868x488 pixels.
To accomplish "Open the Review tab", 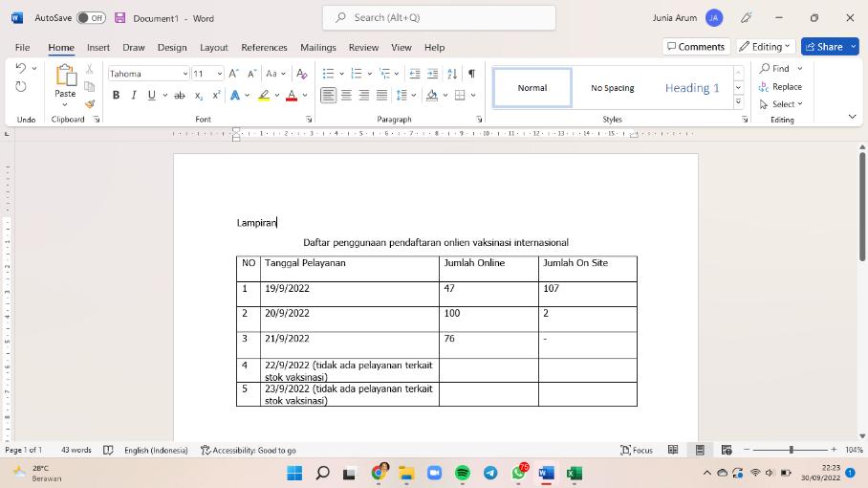I will (x=363, y=48).
